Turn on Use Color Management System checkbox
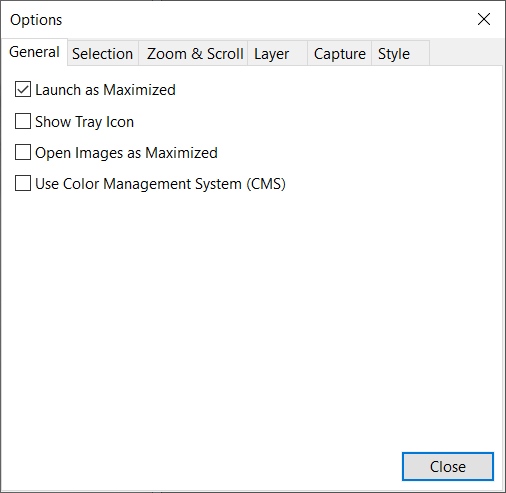Viewport: 506px width, 493px height. (23, 183)
